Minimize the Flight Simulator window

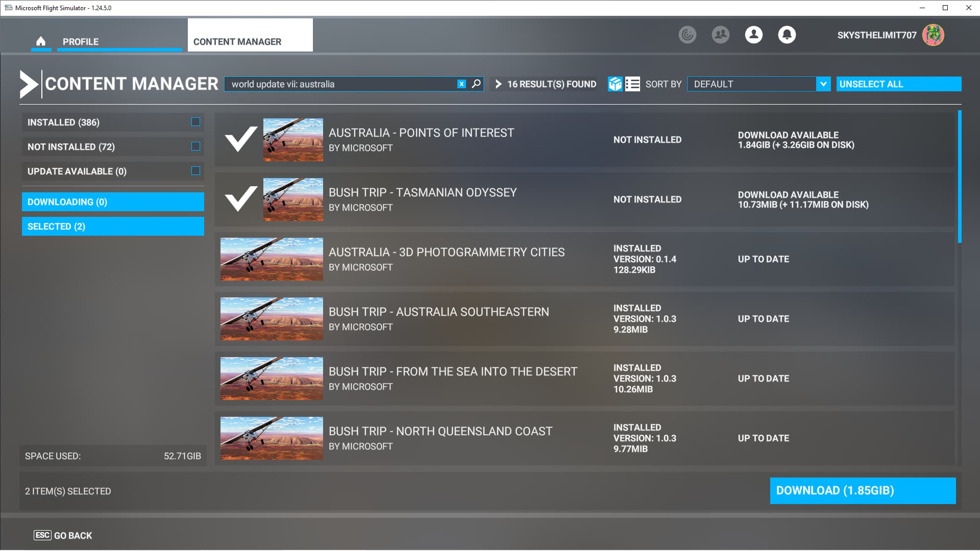click(x=922, y=8)
